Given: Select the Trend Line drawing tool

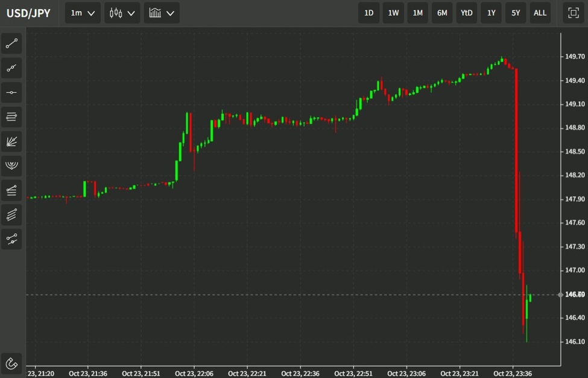Looking at the screenshot, I should 11,43.
